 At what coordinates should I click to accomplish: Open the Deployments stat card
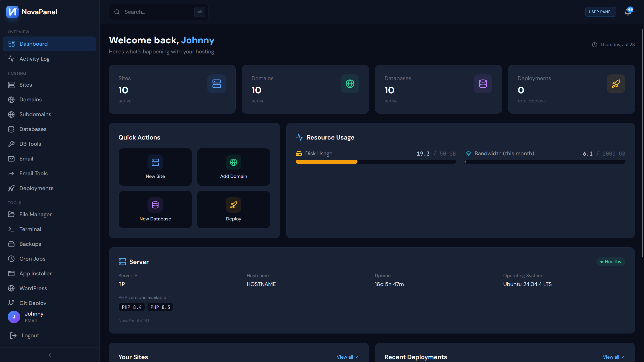[x=571, y=89]
